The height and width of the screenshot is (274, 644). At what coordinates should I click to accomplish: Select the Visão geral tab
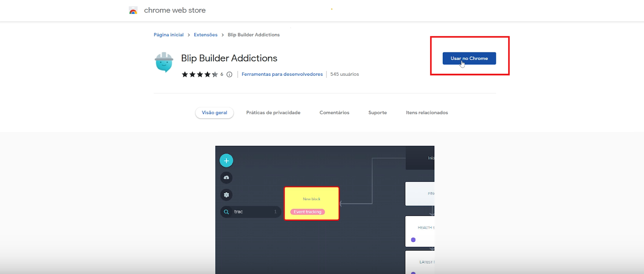point(215,113)
